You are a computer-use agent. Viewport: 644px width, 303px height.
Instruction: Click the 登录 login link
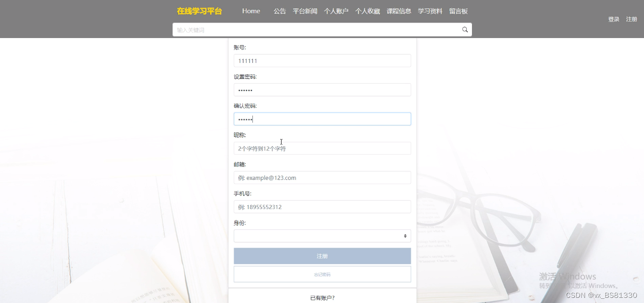click(614, 19)
